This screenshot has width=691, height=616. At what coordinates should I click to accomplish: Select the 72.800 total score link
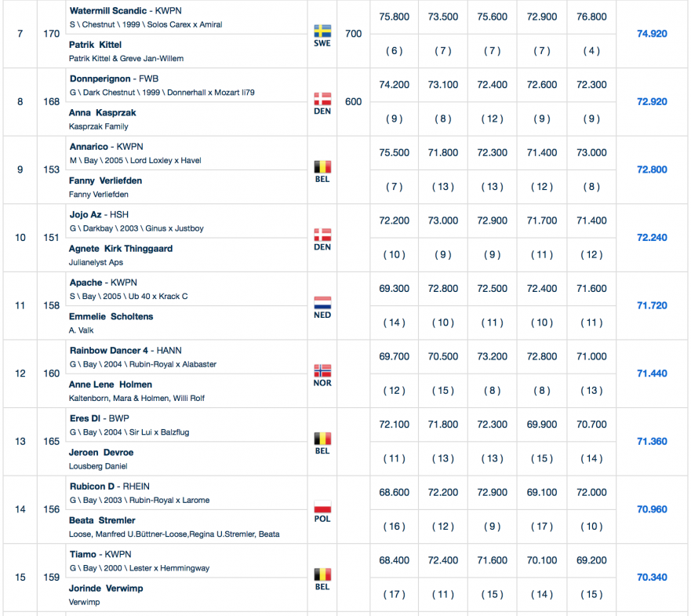point(652,169)
